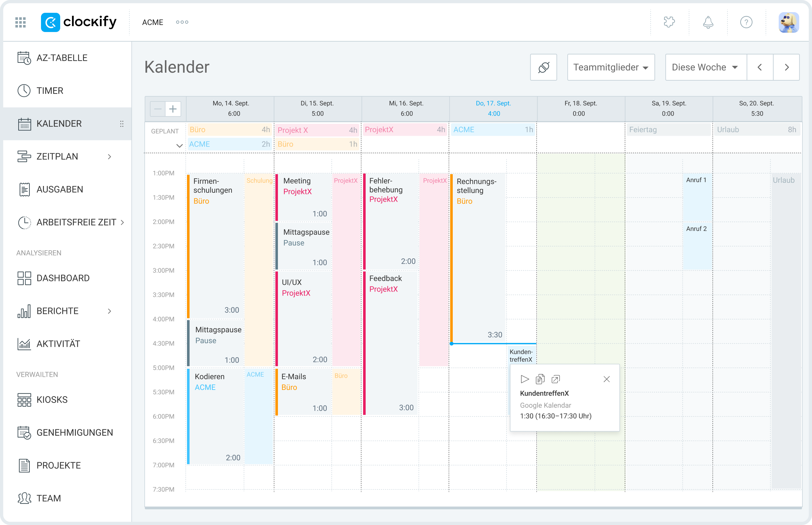Zoom in the calendar with the plus button
Viewport: 812px width, 525px height.
(x=173, y=109)
